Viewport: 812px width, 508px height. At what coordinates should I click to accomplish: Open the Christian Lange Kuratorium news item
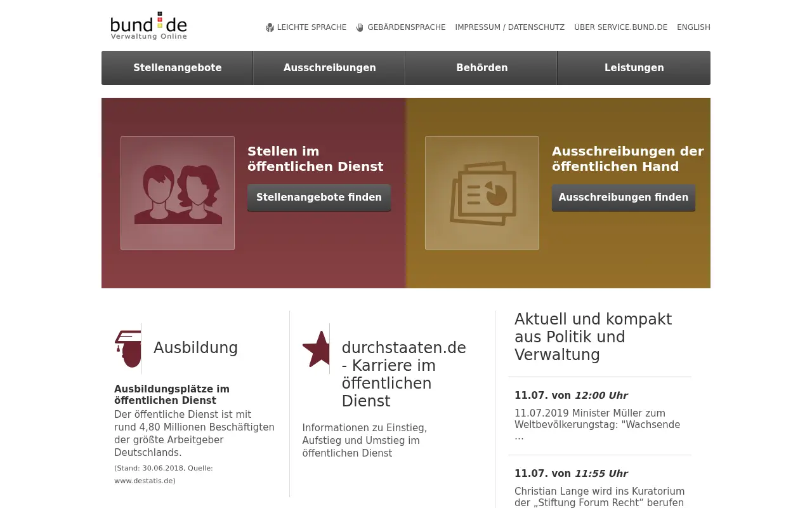click(x=599, y=497)
